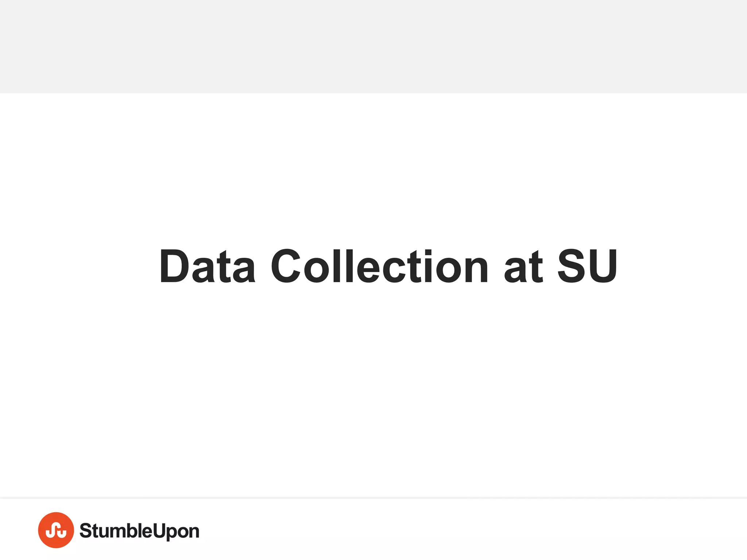Click the blank white area above the title
This screenshot has width=747, height=560.
pyautogui.click(x=373, y=164)
